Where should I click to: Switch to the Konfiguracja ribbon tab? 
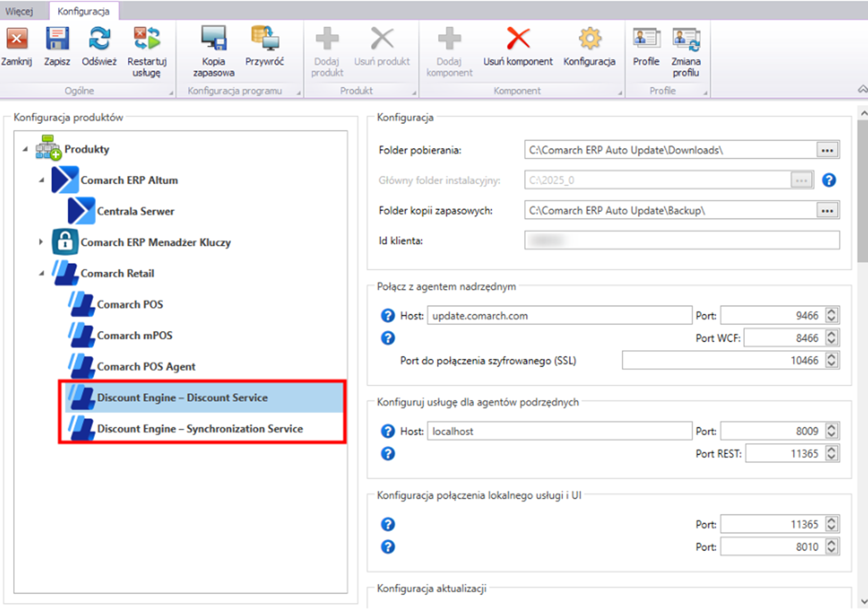[x=84, y=11]
